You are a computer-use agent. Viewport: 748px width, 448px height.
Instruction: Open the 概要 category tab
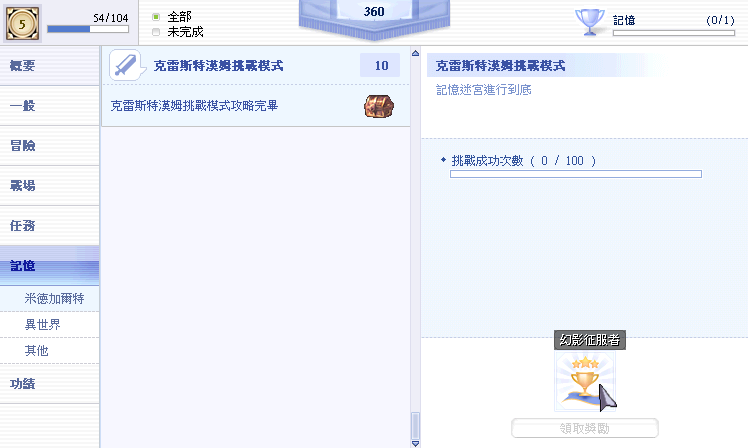(x=50, y=66)
